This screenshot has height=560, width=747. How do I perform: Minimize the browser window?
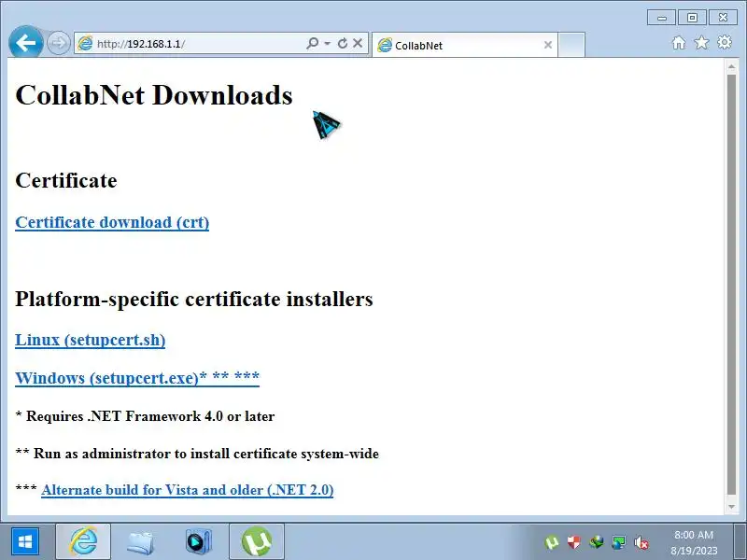point(662,18)
